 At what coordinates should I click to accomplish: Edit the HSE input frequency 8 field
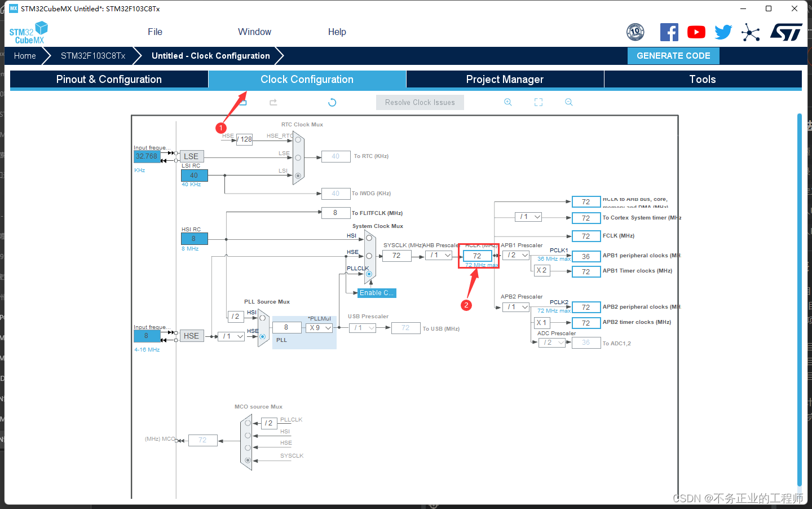pyautogui.click(x=147, y=336)
